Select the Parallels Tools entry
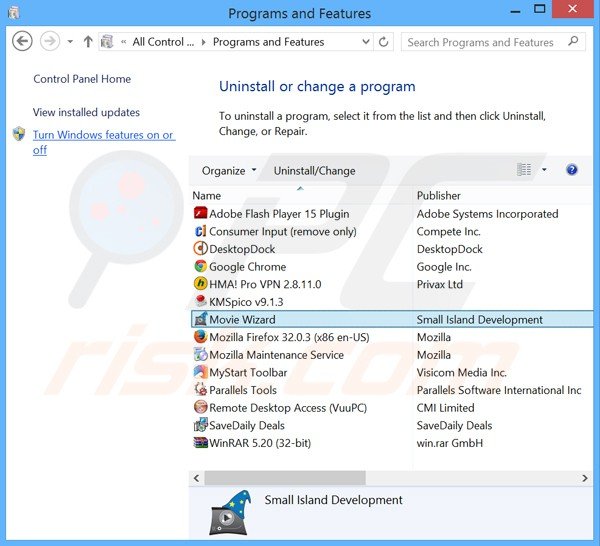Image resolution: width=600 pixels, height=546 pixels. (x=243, y=390)
